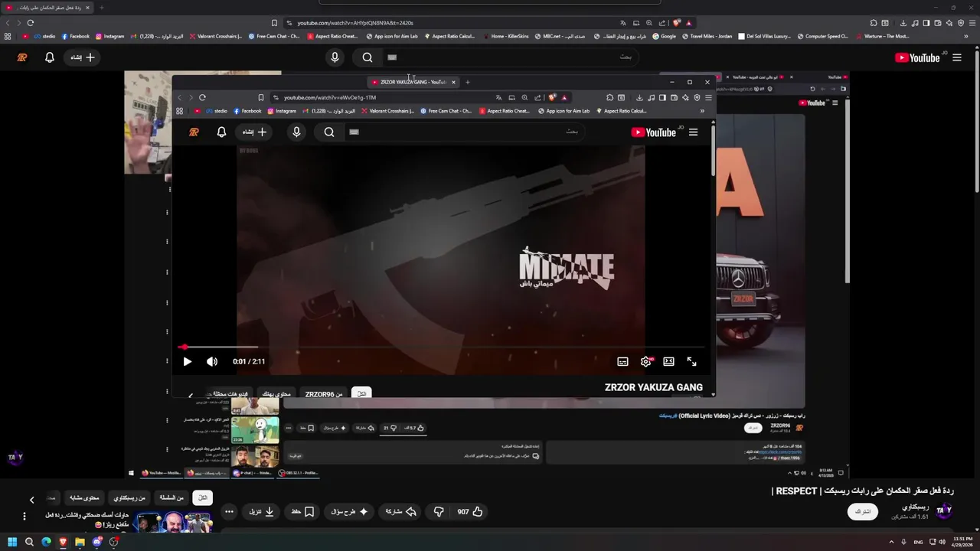Expand bookmarks overflow chevron in inner recorded browser
The height and width of the screenshot is (551, 980).
point(702,111)
